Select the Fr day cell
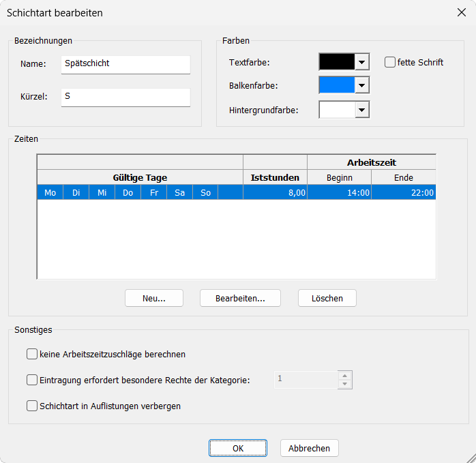The width and height of the screenshot is (476, 463). 154,192
